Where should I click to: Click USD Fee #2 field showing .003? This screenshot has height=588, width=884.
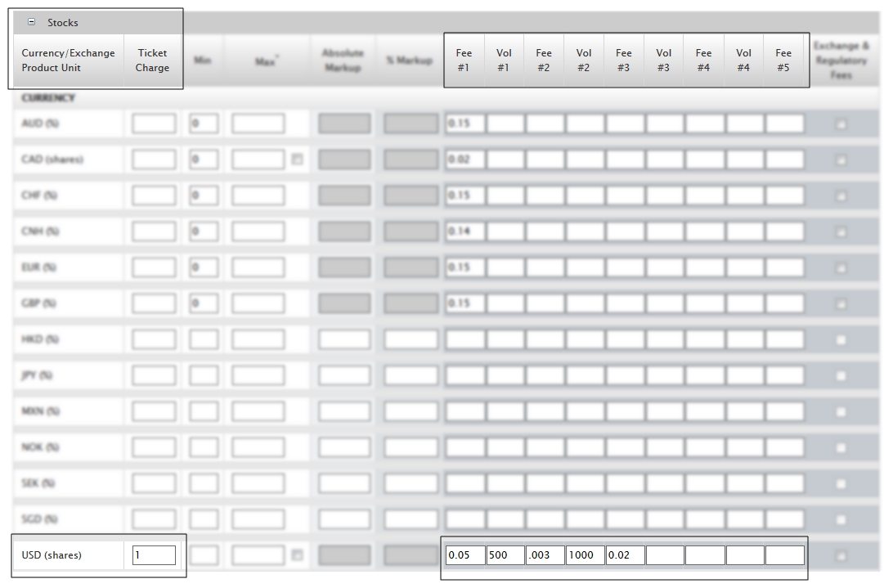pyautogui.click(x=545, y=555)
